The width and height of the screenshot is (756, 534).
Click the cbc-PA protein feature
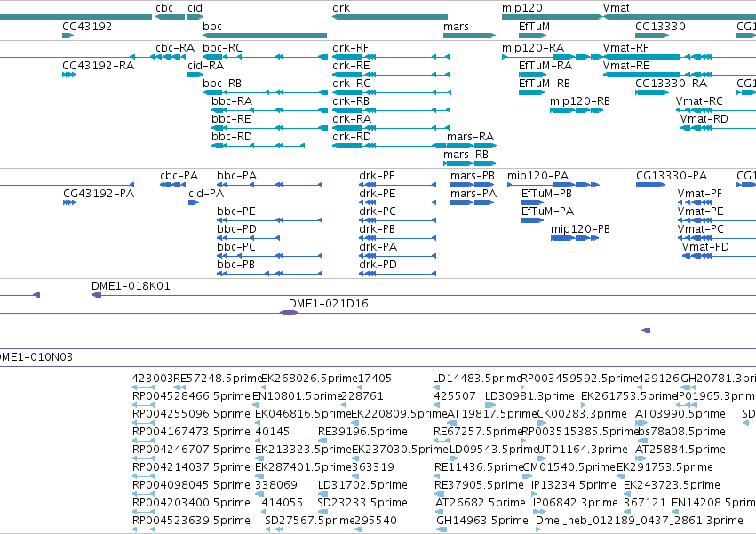click(172, 185)
